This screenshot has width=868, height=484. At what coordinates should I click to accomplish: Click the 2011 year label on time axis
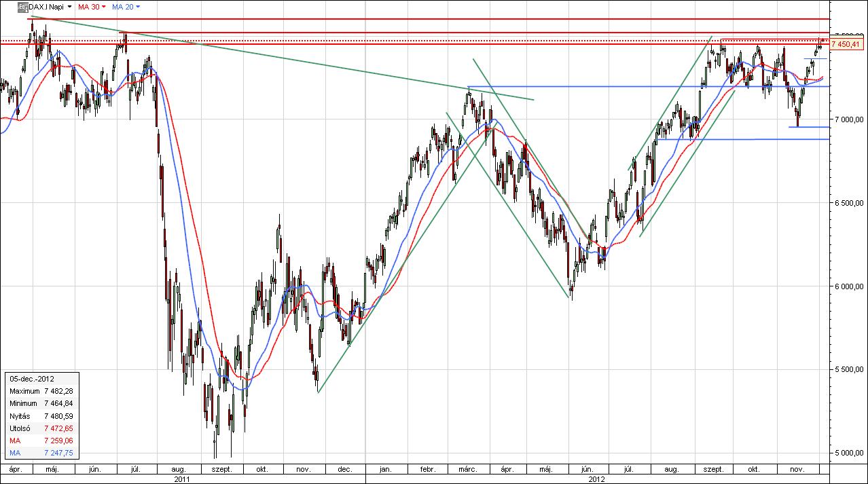tap(181, 479)
